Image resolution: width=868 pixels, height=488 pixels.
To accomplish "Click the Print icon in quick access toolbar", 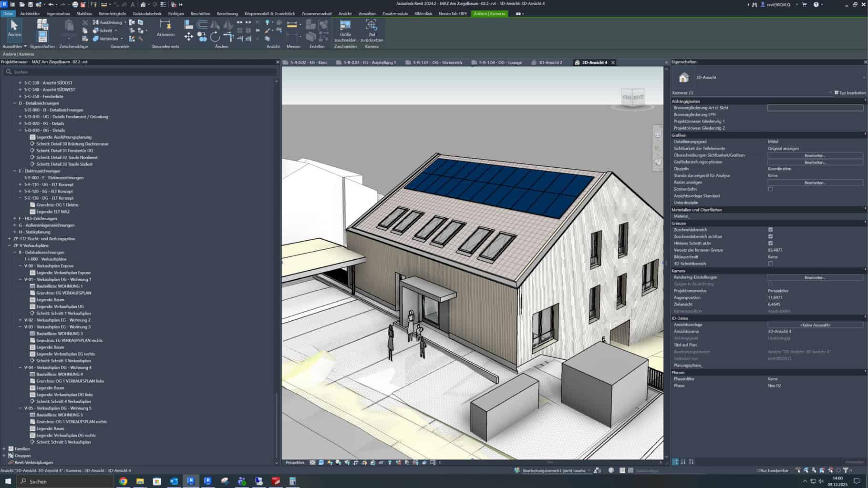I will (75, 4).
